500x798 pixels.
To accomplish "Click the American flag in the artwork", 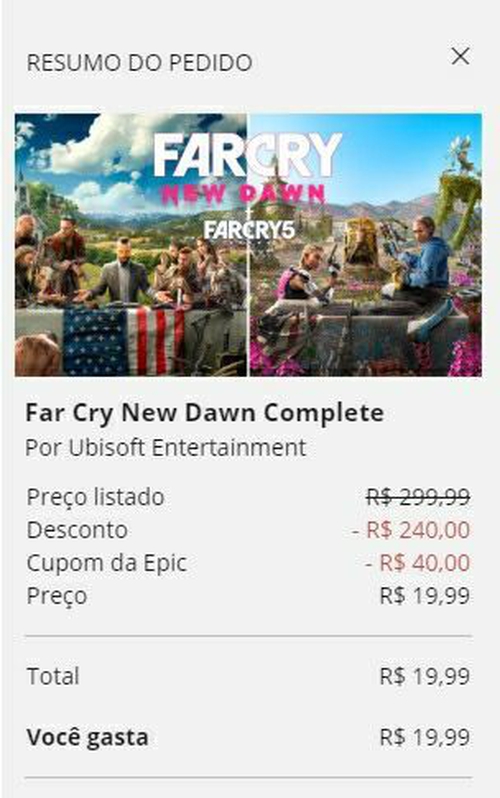I will click(x=124, y=341).
